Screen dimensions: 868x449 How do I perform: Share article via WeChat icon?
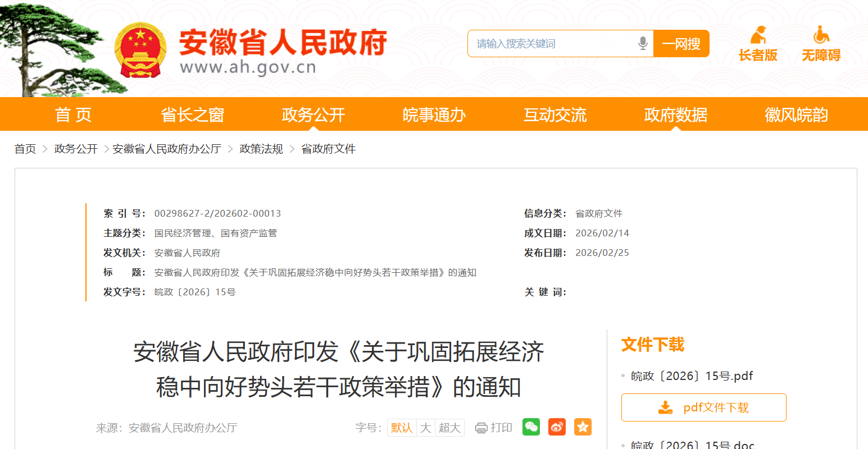pyautogui.click(x=531, y=427)
